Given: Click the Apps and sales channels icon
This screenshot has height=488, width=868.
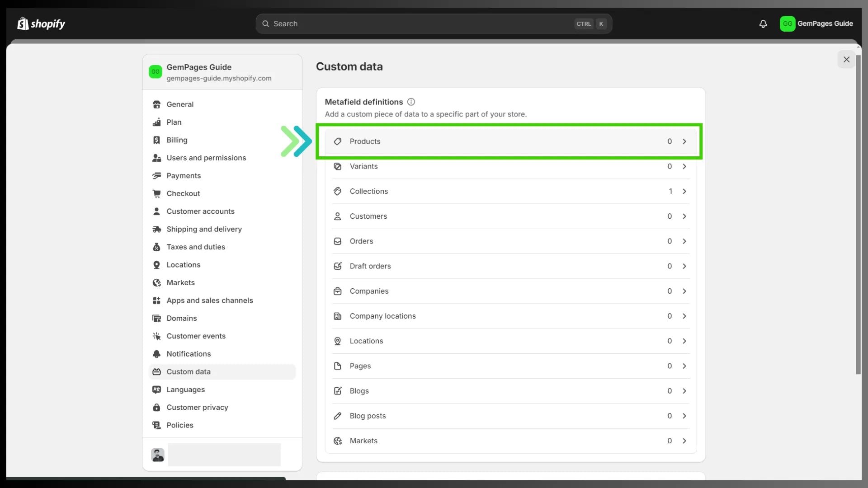Looking at the screenshot, I should tap(156, 300).
